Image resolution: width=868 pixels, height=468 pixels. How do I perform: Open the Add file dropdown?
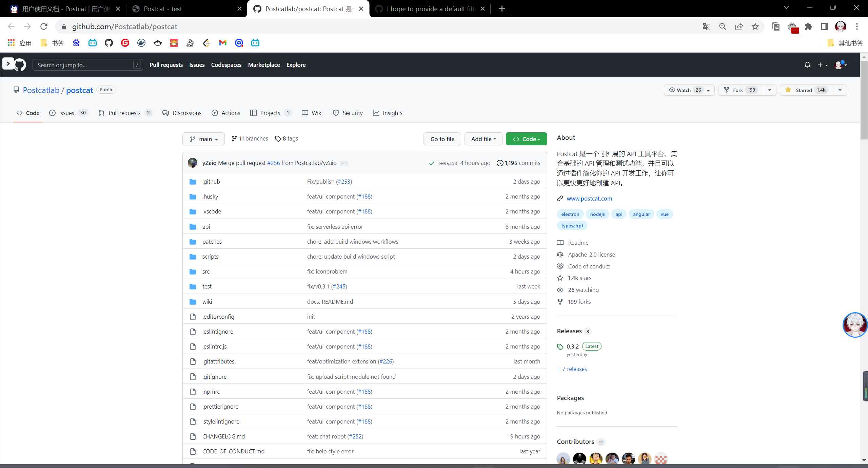pyautogui.click(x=483, y=139)
